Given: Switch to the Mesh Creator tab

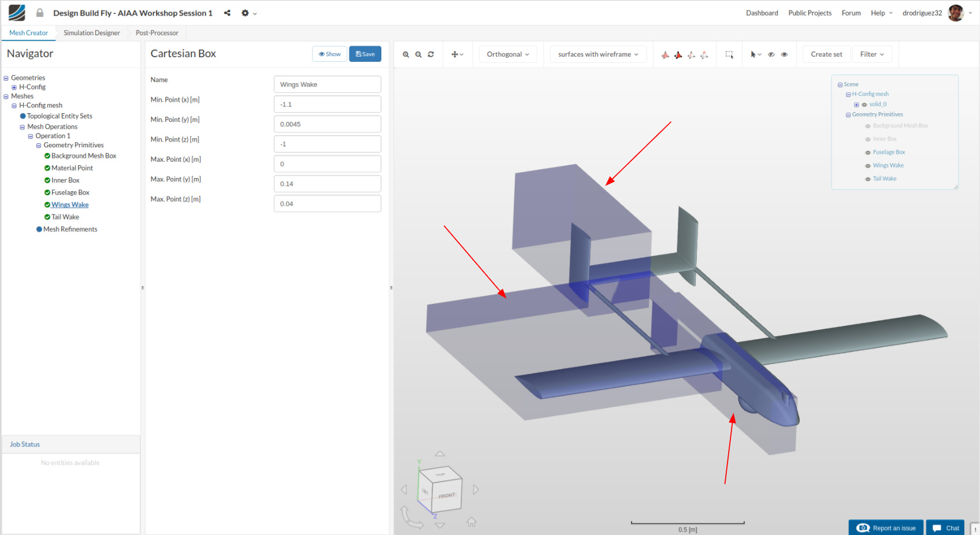Looking at the screenshot, I should 28,33.
